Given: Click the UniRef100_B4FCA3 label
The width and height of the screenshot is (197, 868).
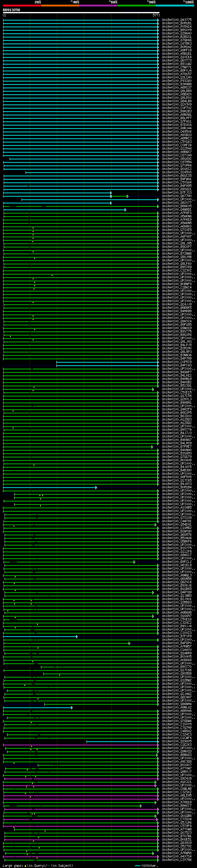Looking at the screenshot, I should click(177, 365).
